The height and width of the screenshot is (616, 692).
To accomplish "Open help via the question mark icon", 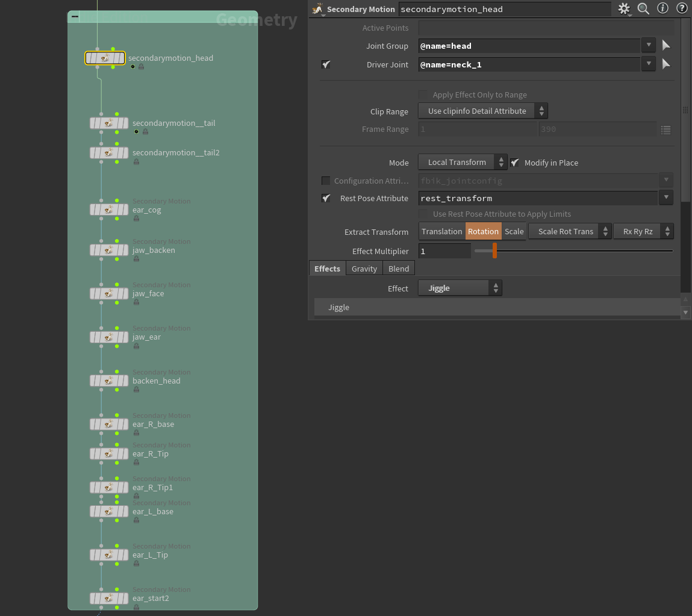I will (x=682, y=8).
